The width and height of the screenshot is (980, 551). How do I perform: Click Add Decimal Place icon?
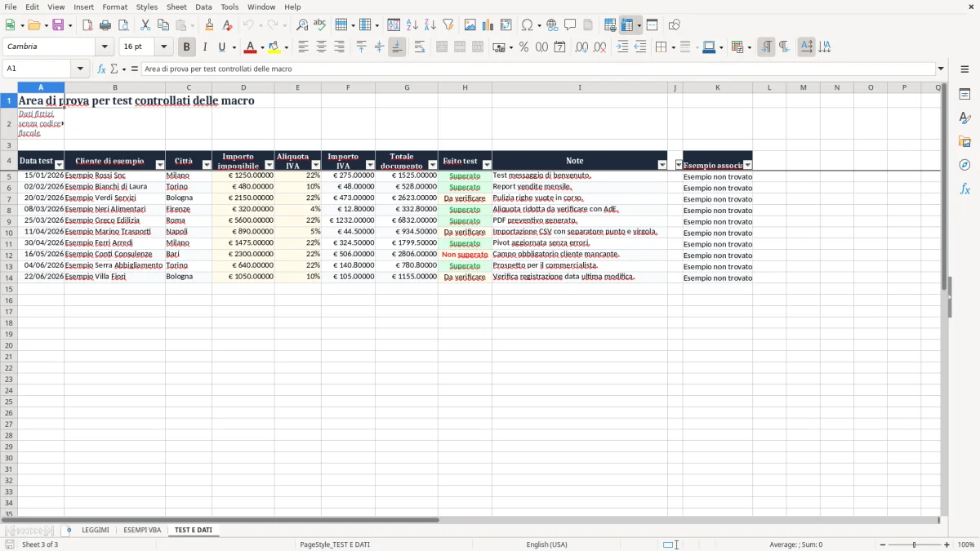click(x=581, y=47)
